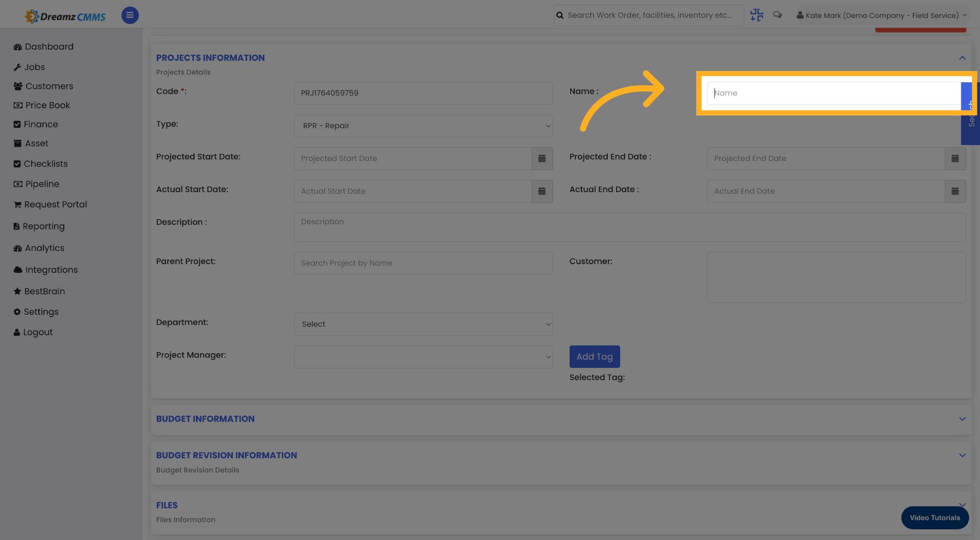Click the Actual Start Date input
The height and width of the screenshot is (540, 980).
412,191
